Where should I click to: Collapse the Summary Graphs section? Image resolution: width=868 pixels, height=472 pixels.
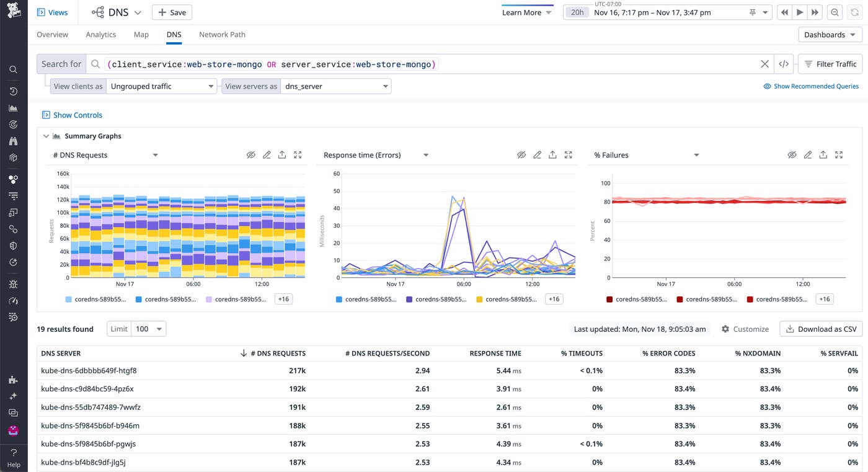(45, 136)
